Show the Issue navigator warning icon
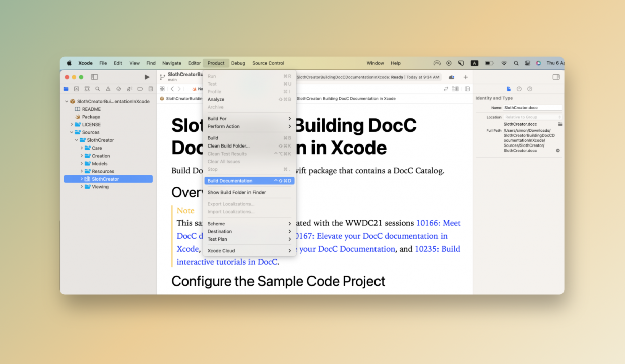 point(108,89)
